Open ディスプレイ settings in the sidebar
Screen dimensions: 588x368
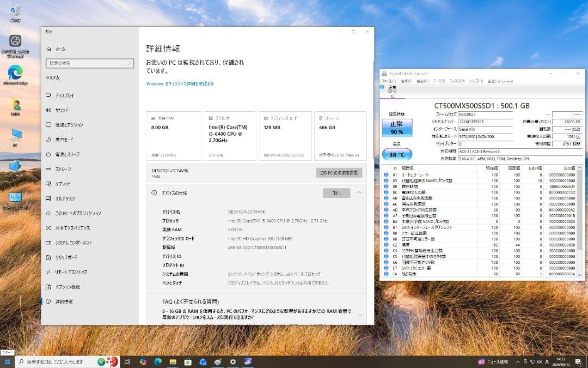pos(65,95)
